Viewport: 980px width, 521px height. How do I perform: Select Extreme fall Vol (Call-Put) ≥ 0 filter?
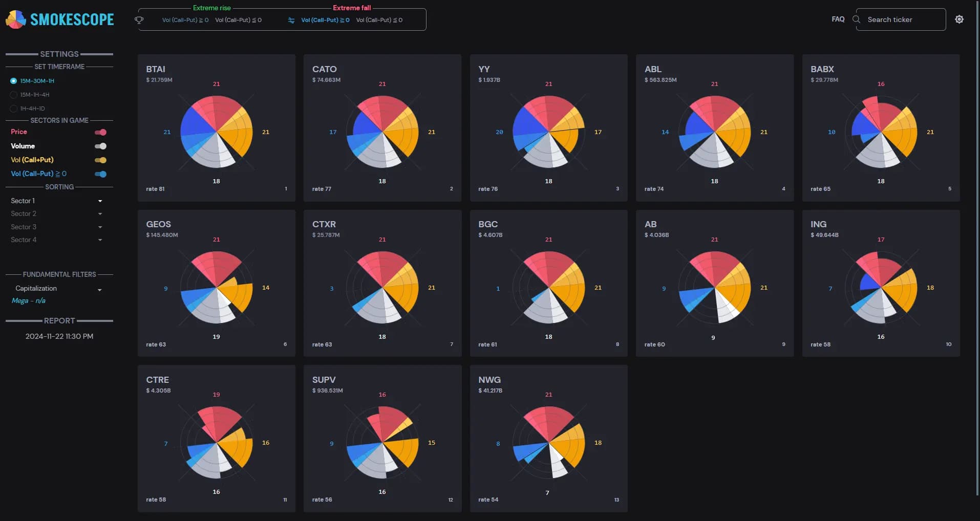325,20
